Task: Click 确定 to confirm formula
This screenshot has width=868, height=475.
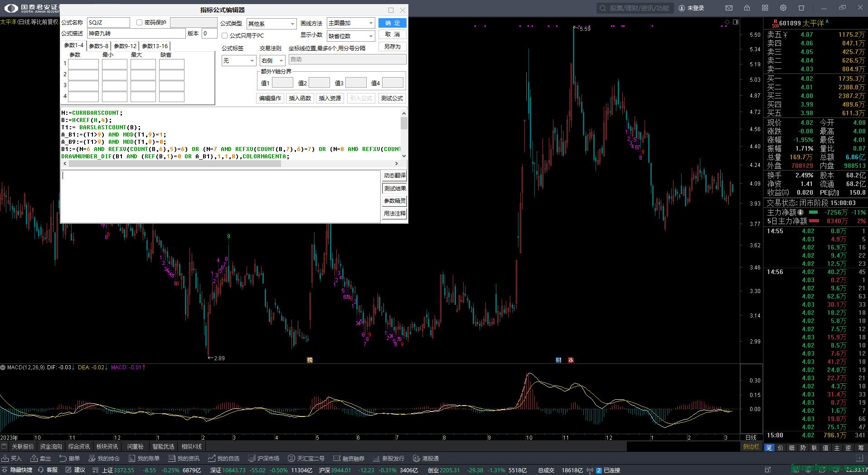Action: click(393, 23)
